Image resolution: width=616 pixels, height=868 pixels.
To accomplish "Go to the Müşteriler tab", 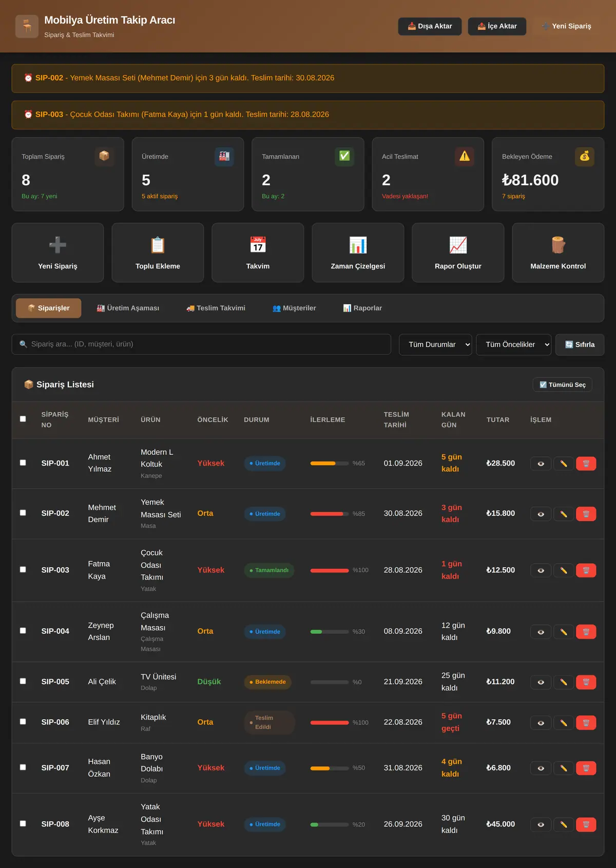I will tap(294, 308).
